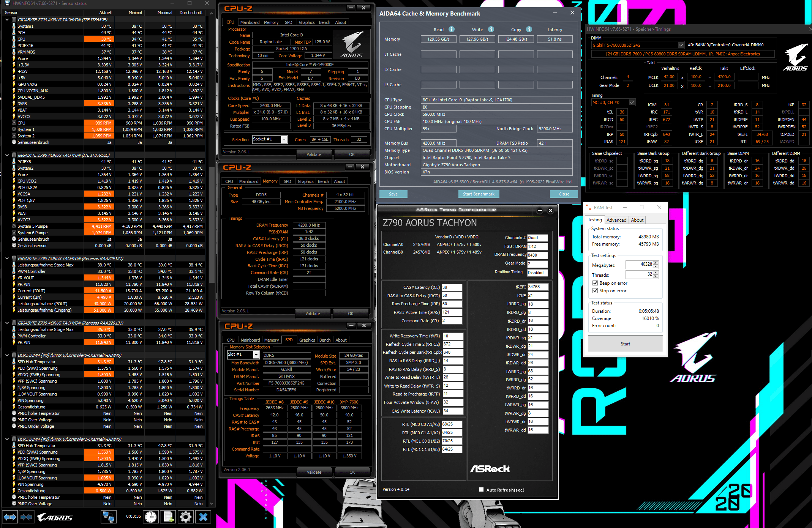Screen dimensions: 812x528
Task: Click OK in bottom CPU-Z SPD window
Action: 352,472
